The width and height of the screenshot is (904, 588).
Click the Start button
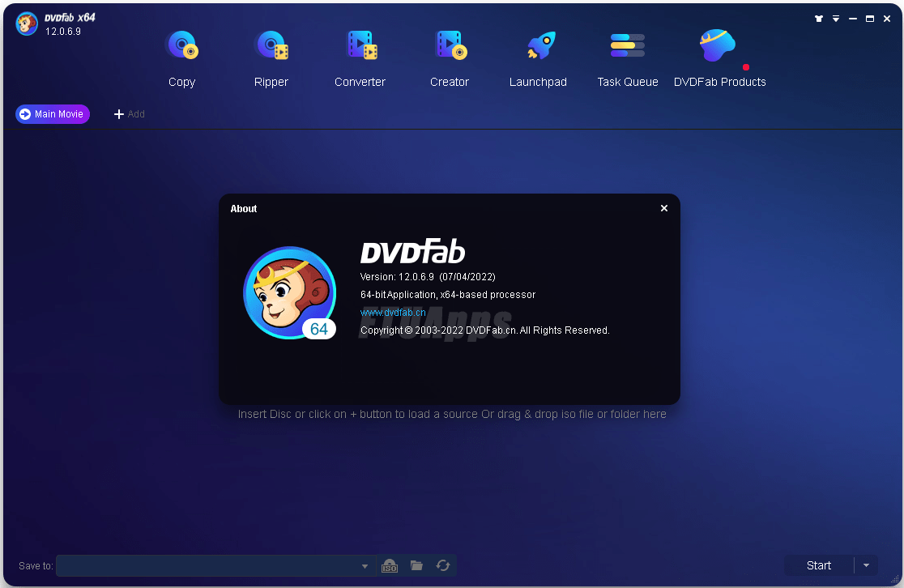819,565
